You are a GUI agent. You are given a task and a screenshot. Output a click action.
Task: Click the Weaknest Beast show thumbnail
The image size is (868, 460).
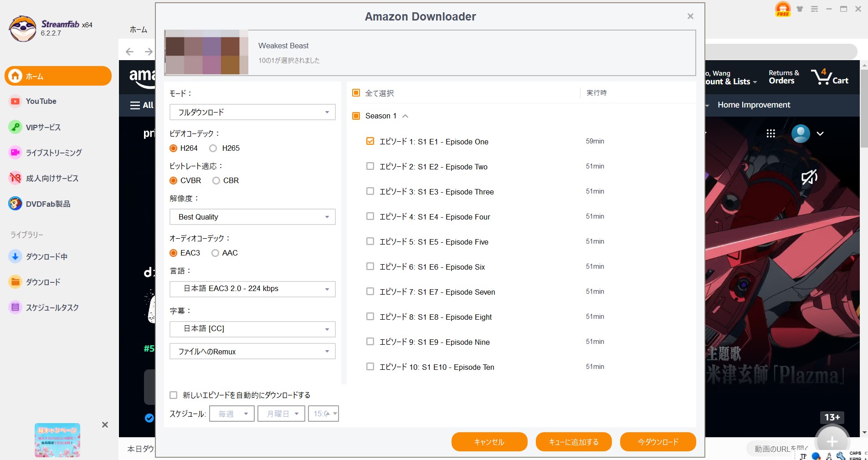tap(206, 52)
